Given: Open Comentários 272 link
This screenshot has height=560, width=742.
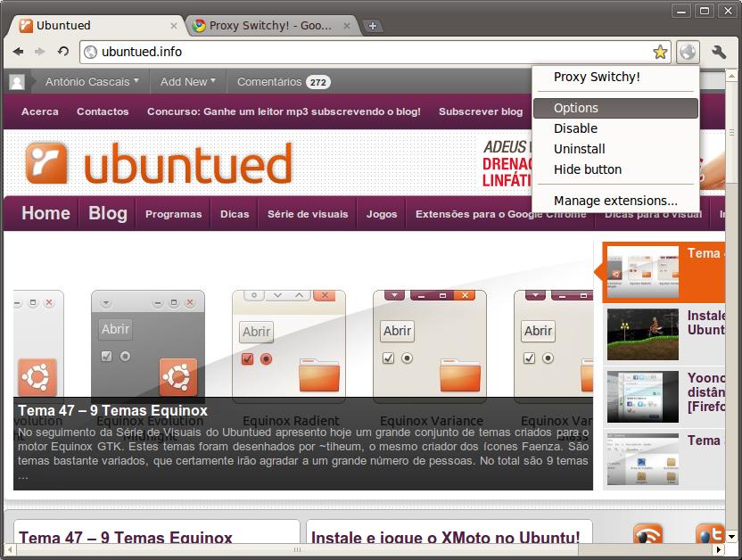Looking at the screenshot, I should click(x=284, y=82).
